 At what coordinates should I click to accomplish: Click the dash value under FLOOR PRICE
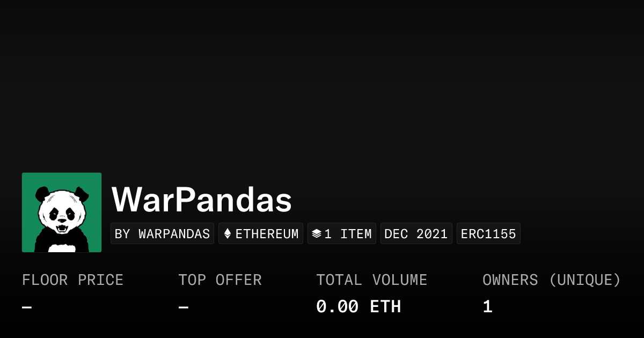coord(27,307)
